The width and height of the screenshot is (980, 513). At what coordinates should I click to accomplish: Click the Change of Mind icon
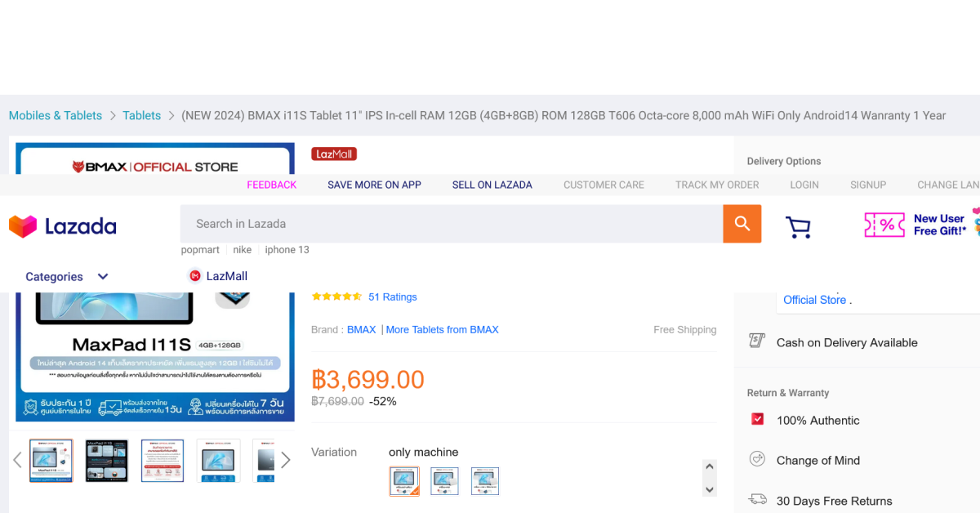pos(757,460)
